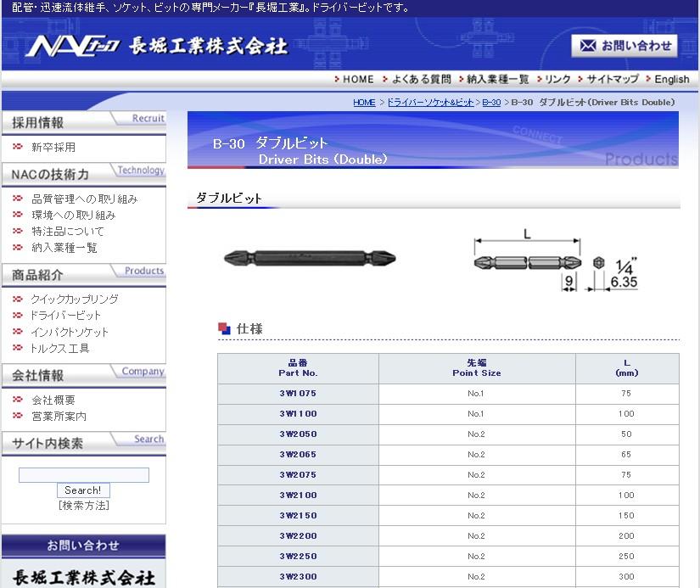Select part number 3W2075 cell
The width and height of the screenshot is (700, 588).
click(298, 475)
